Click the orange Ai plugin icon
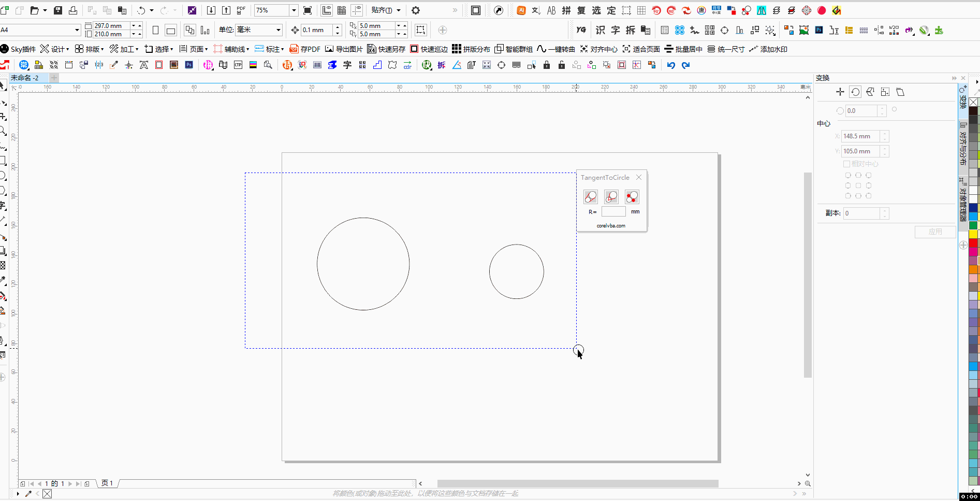 [x=521, y=10]
